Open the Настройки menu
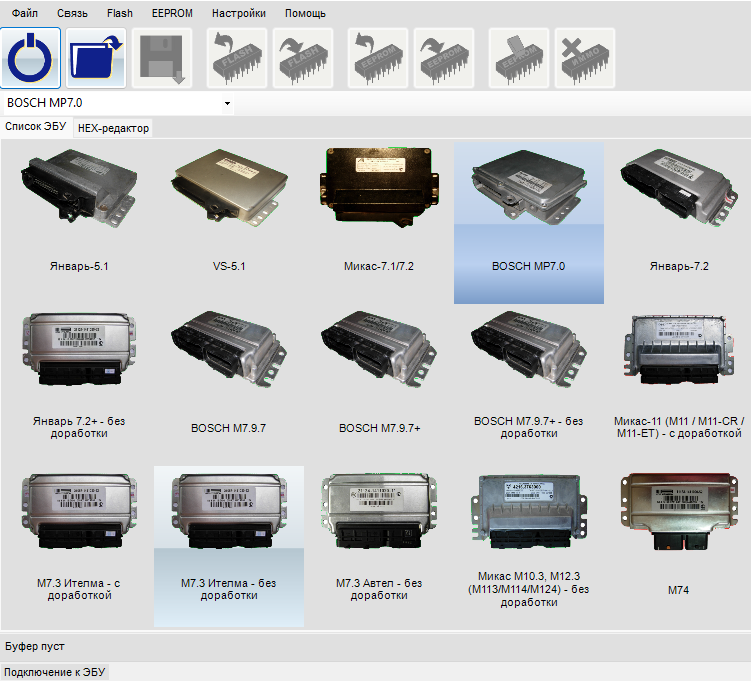This screenshot has height=681, width=751. [239, 14]
